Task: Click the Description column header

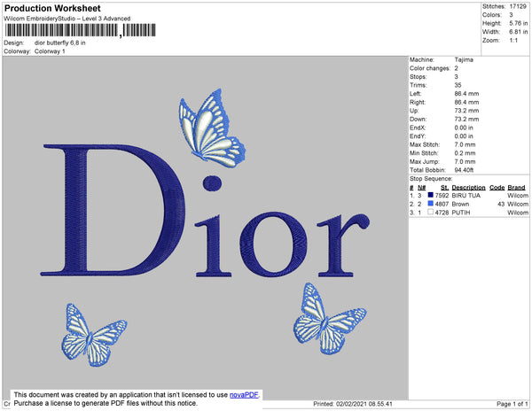Action: click(x=468, y=188)
